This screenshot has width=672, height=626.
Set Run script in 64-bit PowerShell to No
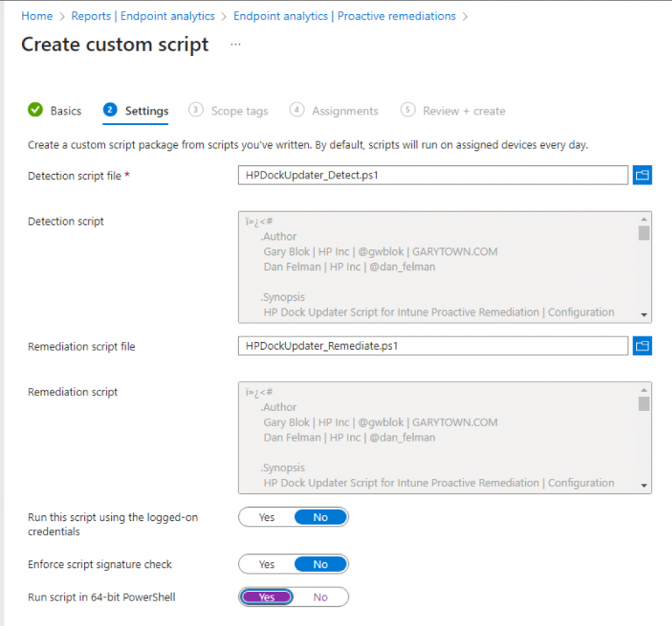click(x=320, y=597)
